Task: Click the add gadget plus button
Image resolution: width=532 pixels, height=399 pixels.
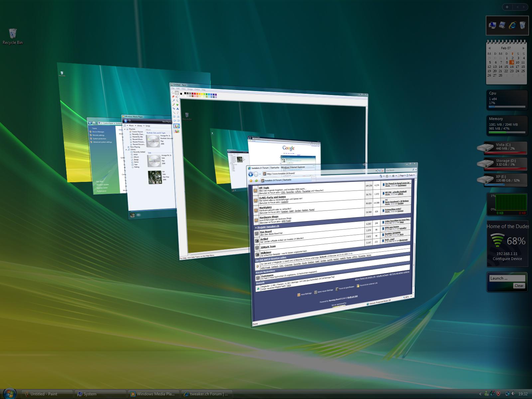Action: pyautogui.click(x=507, y=7)
